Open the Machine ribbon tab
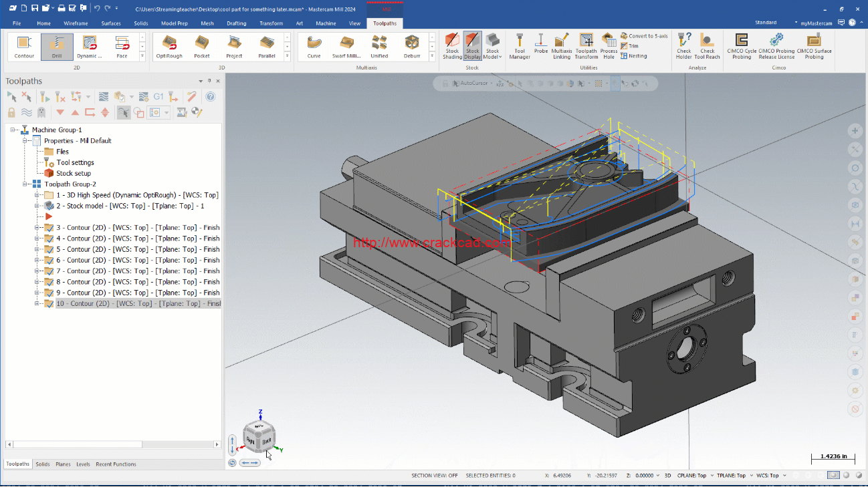 coord(326,23)
